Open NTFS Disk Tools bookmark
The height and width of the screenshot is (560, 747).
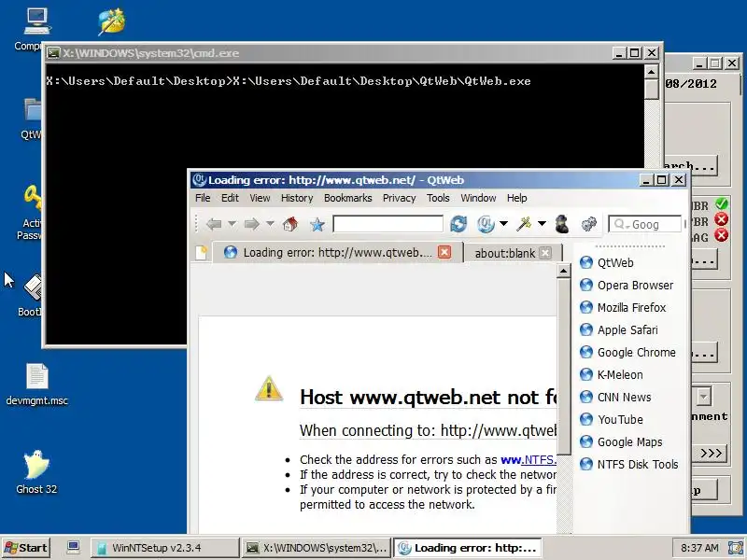(628, 464)
